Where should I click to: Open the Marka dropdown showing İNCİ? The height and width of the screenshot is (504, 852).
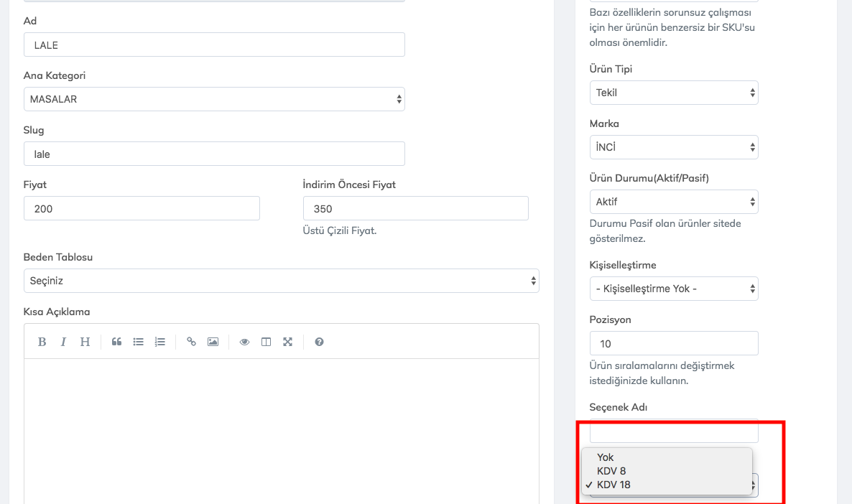point(673,147)
